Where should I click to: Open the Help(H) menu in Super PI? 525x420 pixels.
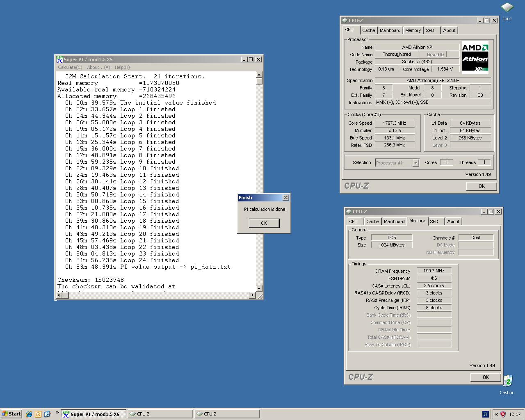pyautogui.click(x=122, y=67)
